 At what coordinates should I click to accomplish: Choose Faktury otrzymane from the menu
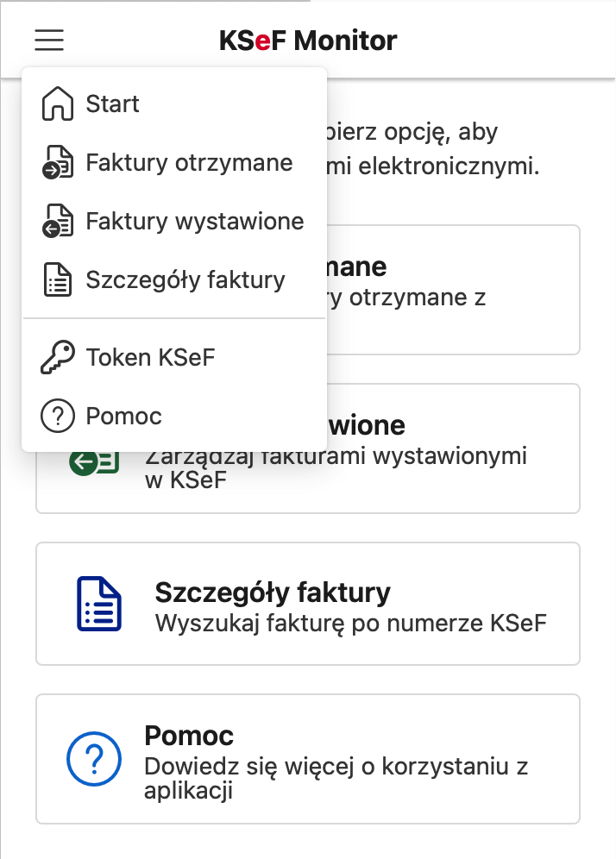pos(189,162)
